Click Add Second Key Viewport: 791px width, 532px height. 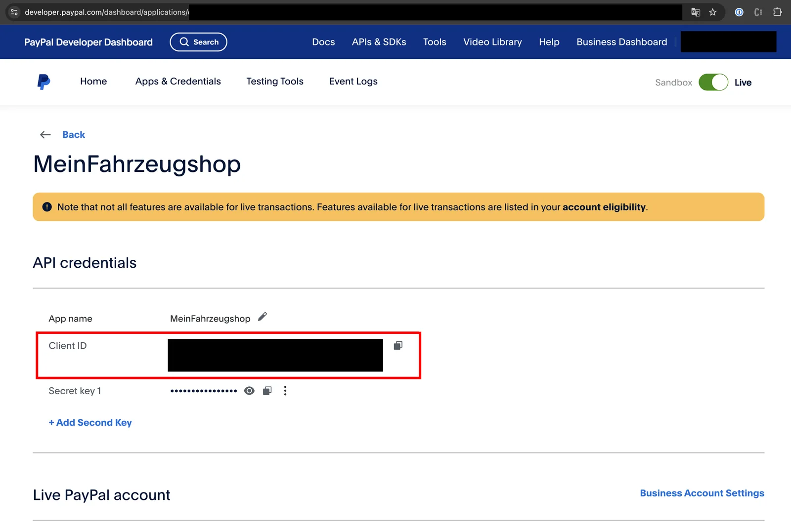coord(90,423)
